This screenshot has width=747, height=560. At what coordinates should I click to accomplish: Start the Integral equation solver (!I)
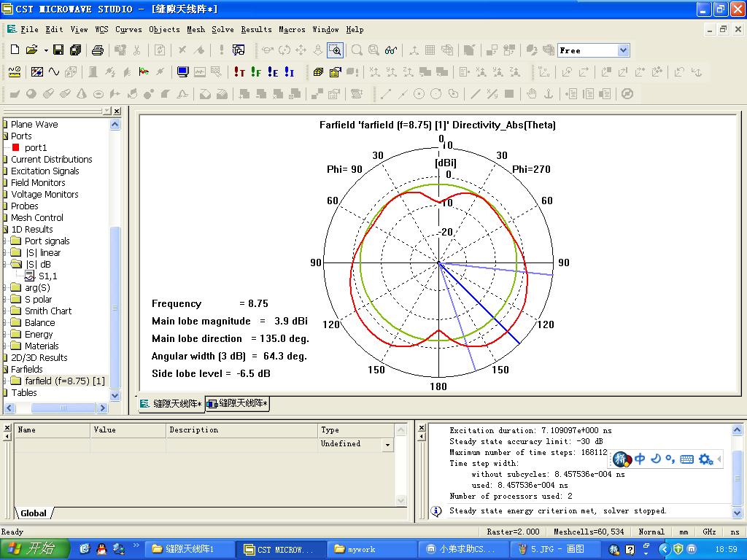pos(289,72)
